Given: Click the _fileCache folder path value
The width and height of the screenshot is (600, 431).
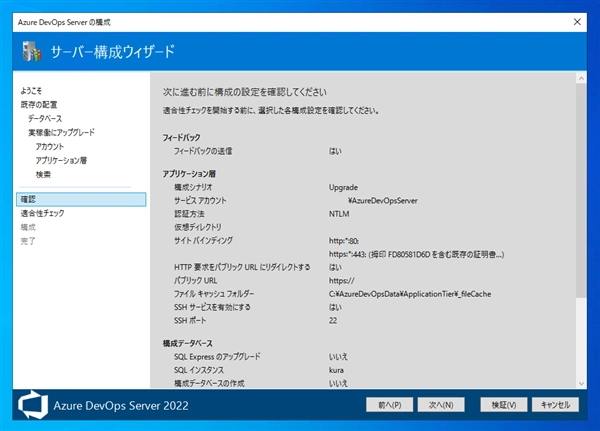Looking at the screenshot, I should pos(410,294).
